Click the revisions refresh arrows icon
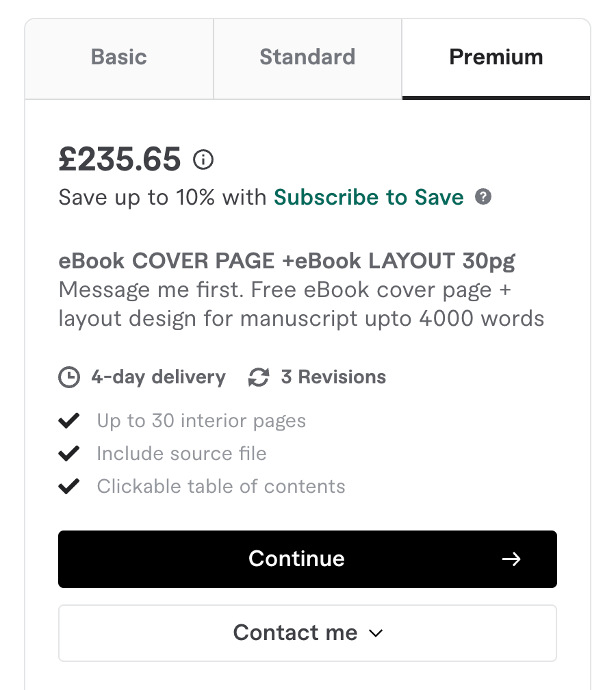Viewport: 616px width, 690px height. tap(259, 377)
